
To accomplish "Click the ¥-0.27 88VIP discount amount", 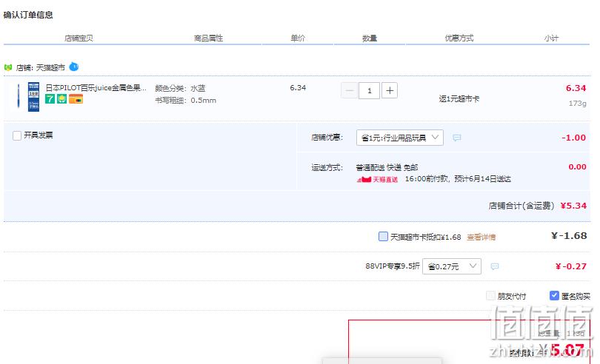I will [571, 266].
